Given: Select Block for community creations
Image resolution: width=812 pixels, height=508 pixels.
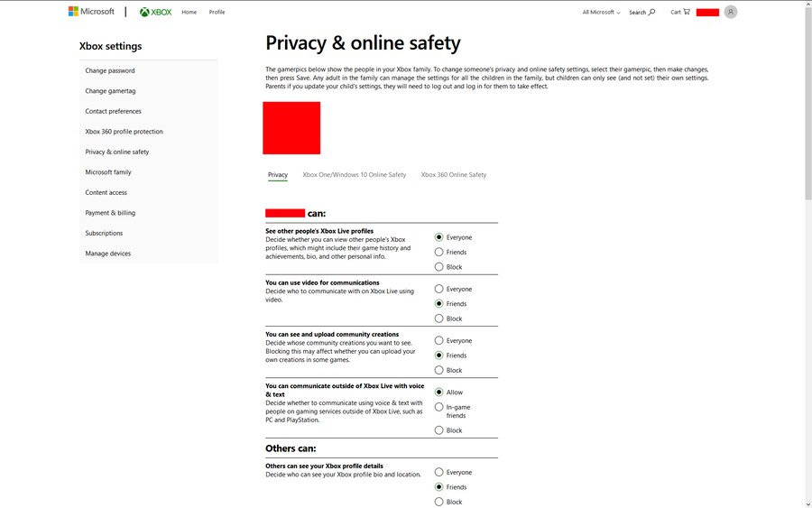Looking at the screenshot, I should coord(439,371).
